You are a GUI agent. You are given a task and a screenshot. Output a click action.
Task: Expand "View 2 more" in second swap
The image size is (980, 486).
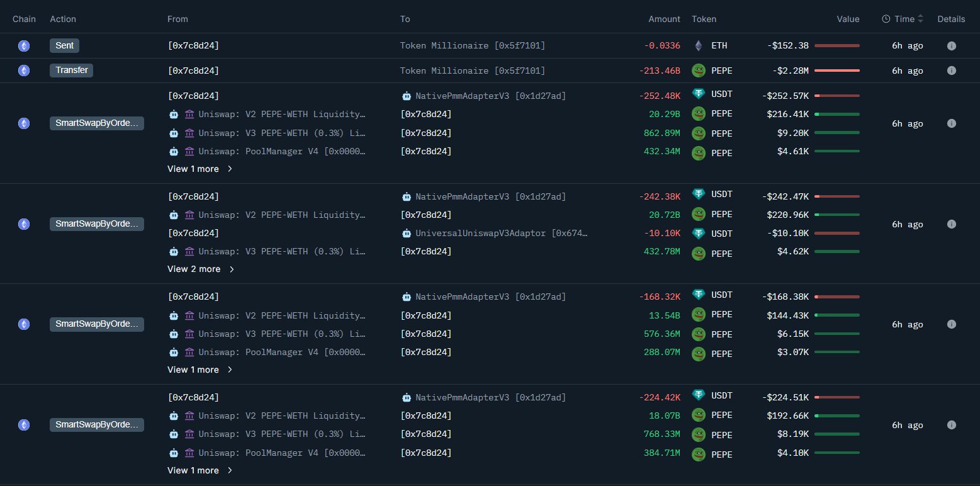tap(201, 269)
